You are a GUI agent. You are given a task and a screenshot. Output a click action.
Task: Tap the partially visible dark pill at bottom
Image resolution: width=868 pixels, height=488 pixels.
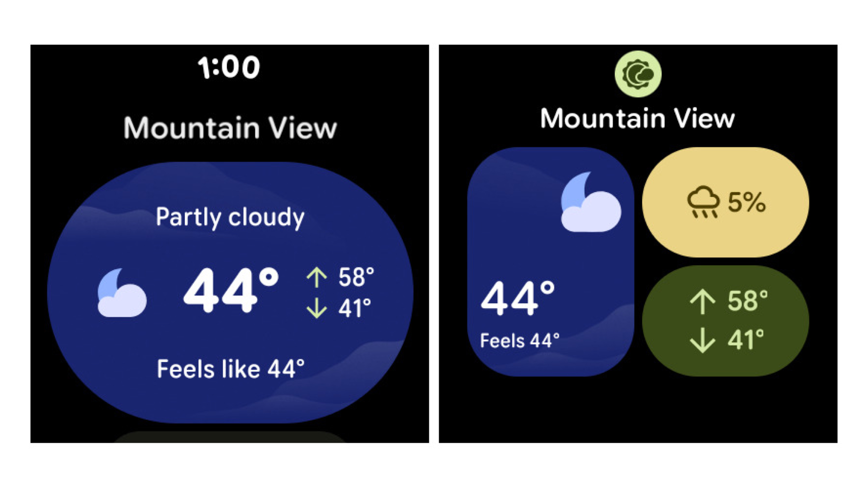tap(230, 437)
